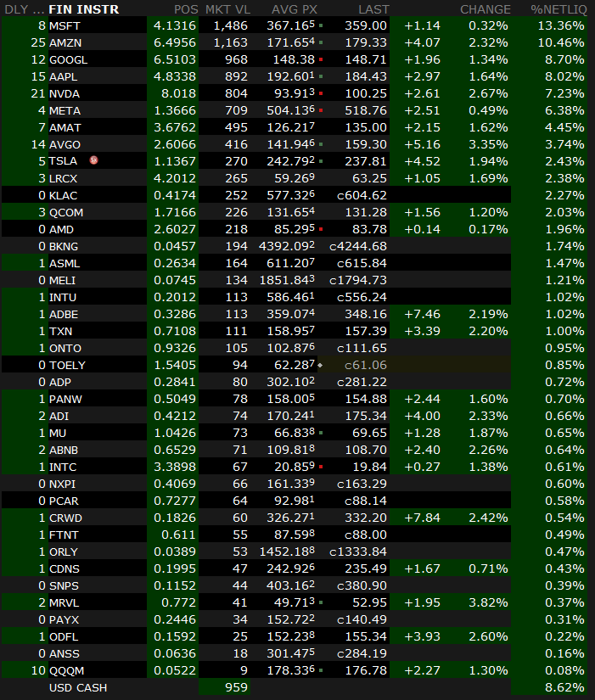This screenshot has height=700, width=595.
Task: Select the ADBE ticker
Action: (x=64, y=314)
